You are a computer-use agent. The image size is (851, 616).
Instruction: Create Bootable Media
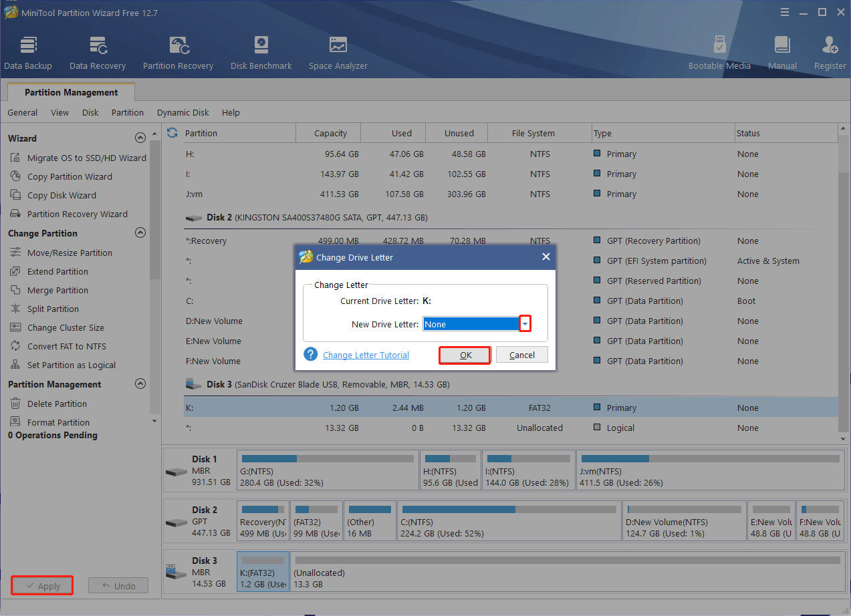click(x=719, y=53)
